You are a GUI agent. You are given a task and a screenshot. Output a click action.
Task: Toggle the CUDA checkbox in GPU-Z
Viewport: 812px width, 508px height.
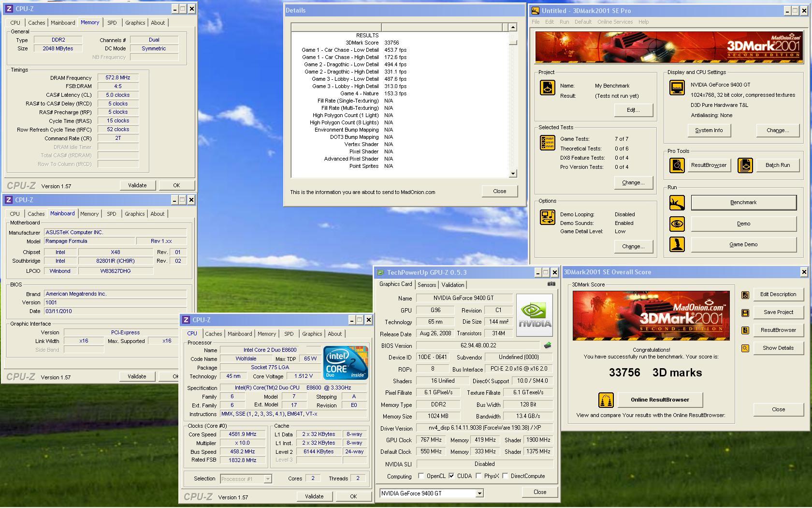(x=451, y=476)
